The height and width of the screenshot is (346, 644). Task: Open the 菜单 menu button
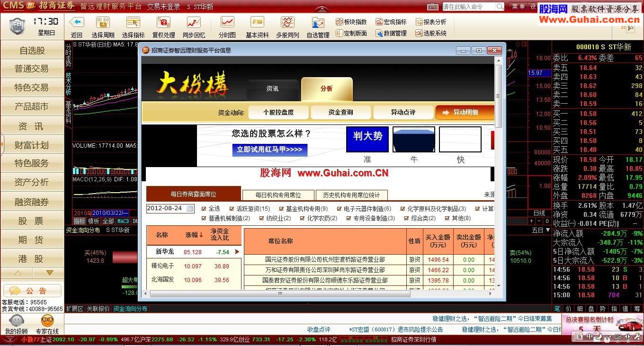click(x=519, y=7)
